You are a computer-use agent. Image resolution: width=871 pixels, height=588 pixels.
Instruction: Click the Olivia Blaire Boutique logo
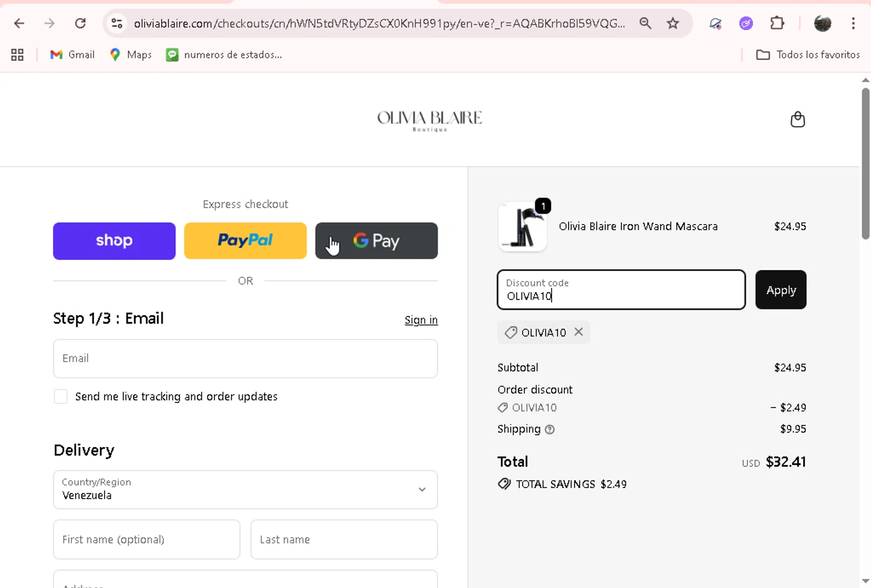[430, 120]
